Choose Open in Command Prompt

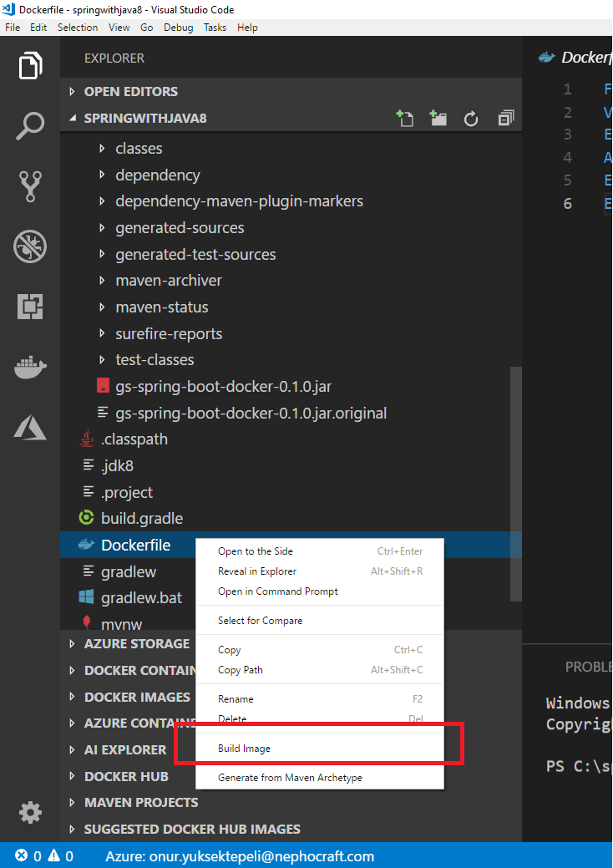[320, 591]
